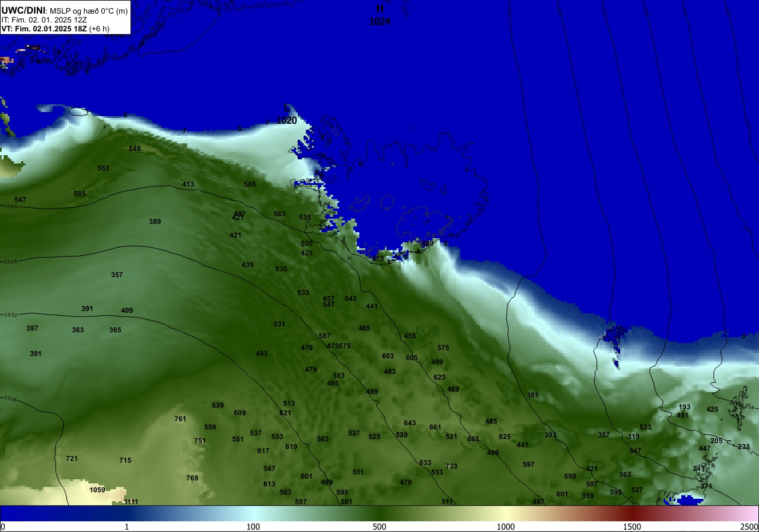759x532 pixels.
Task: Click the color bar tick labeled 100
Action: [253, 527]
